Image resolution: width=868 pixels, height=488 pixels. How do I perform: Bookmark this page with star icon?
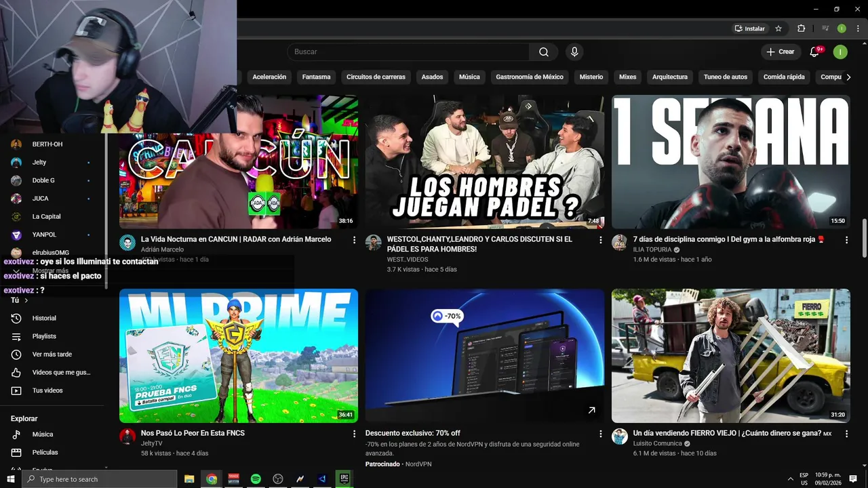(x=778, y=28)
